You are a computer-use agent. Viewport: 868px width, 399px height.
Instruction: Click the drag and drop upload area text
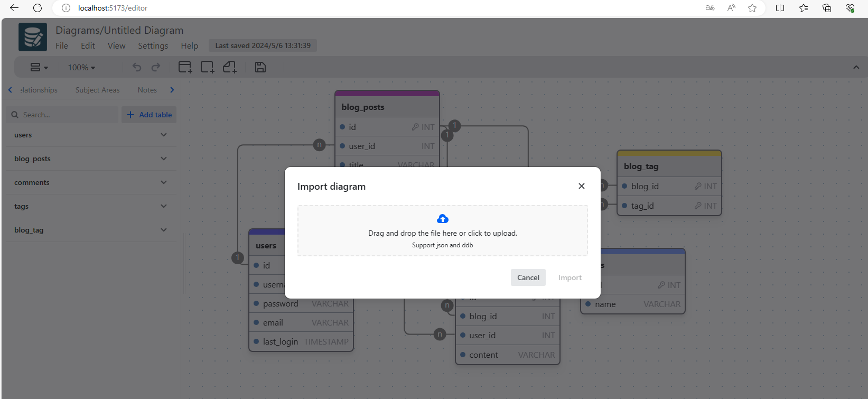pyautogui.click(x=443, y=233)
